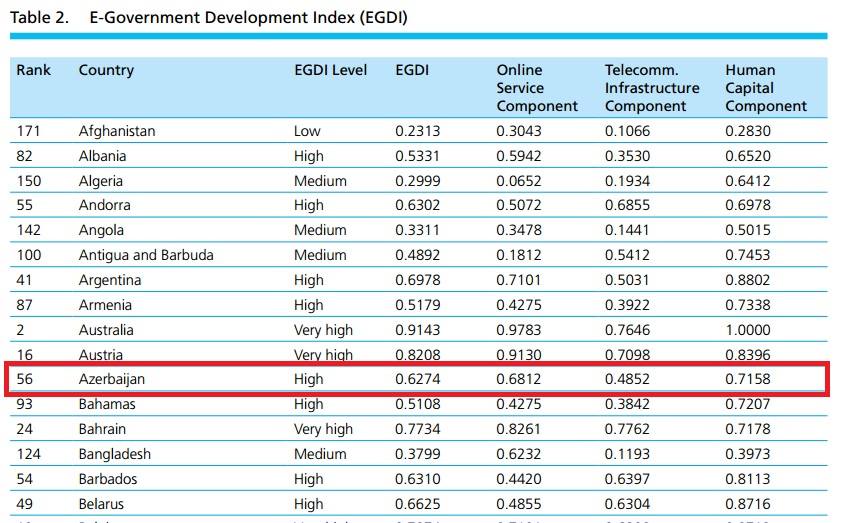This screenshot has height=523, width=841.
Task: Click Bangladesh's rank number 124
Action: point(29,454)
